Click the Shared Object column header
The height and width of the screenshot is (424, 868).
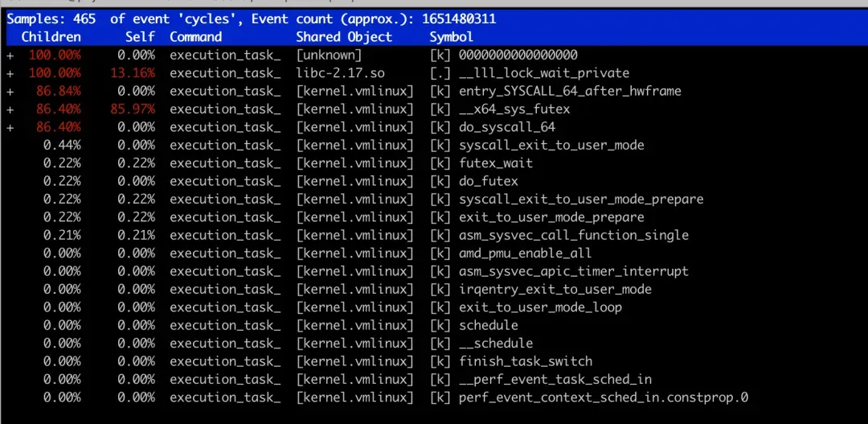(344, 37)
